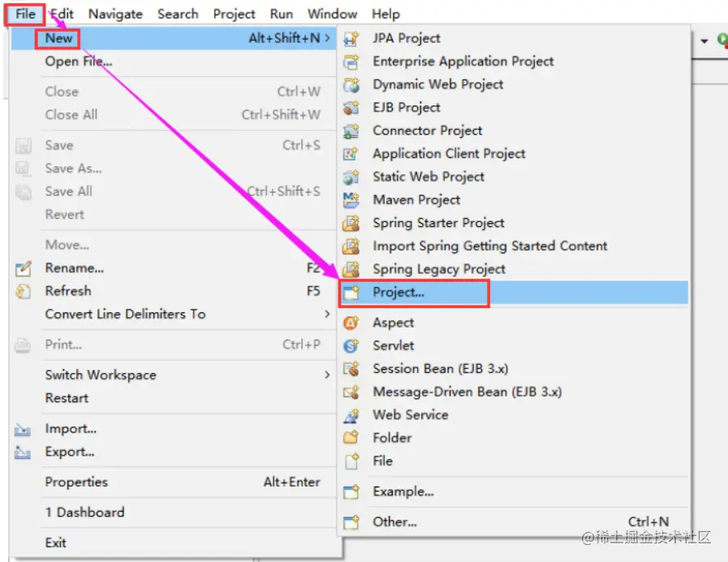728x562 pixels.
Task: Click the Web Service icon
Action: coord(351,415)
